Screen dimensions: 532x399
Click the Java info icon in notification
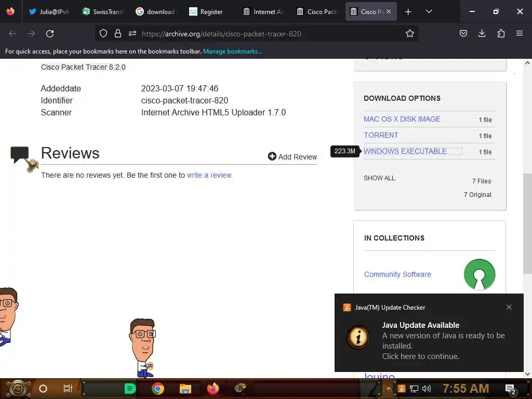point(358,337)
